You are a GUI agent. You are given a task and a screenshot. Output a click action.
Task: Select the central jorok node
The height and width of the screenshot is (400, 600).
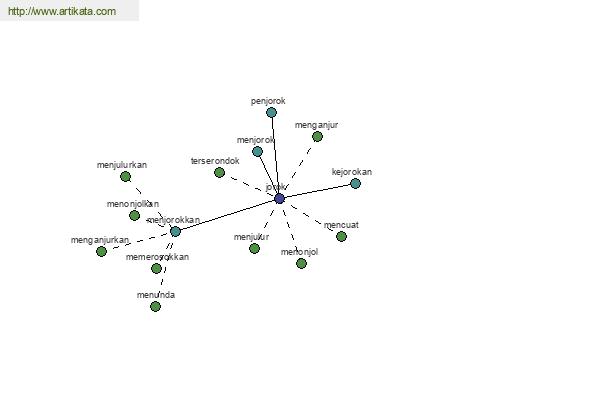point(280,199)
